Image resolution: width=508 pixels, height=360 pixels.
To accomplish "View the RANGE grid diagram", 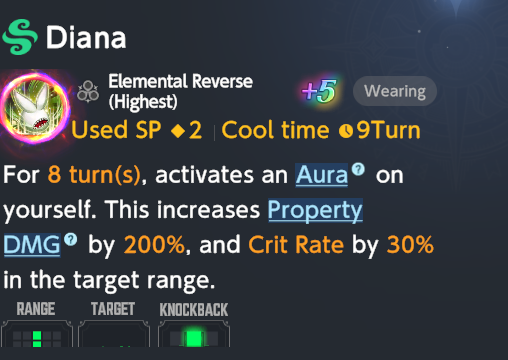I will 37,334.
